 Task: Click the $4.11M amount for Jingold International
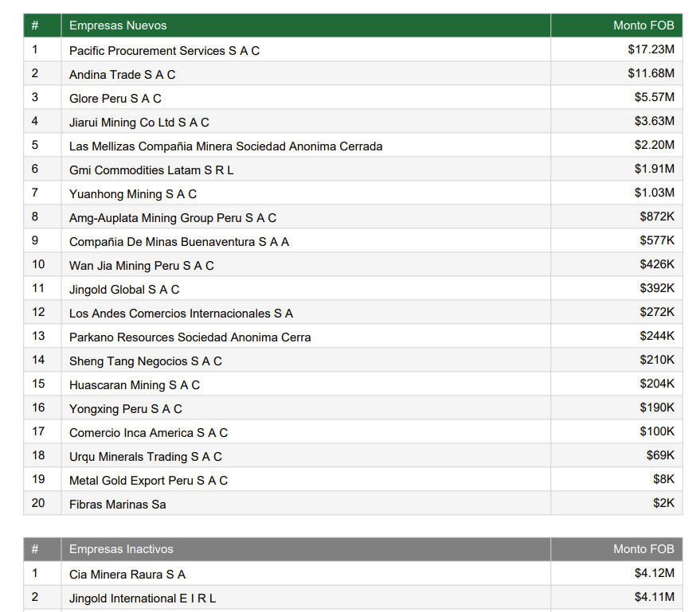(x=654, y=597)
